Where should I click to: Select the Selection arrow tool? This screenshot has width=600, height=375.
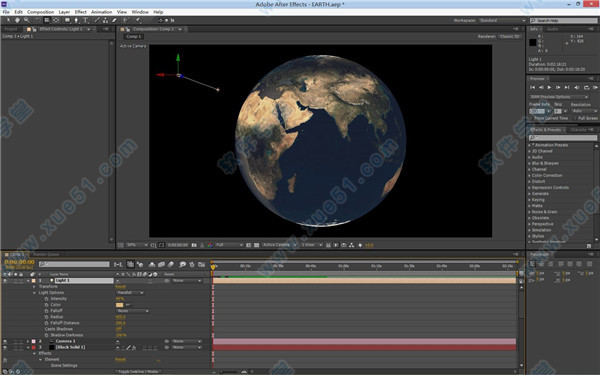tap(8, 20)
